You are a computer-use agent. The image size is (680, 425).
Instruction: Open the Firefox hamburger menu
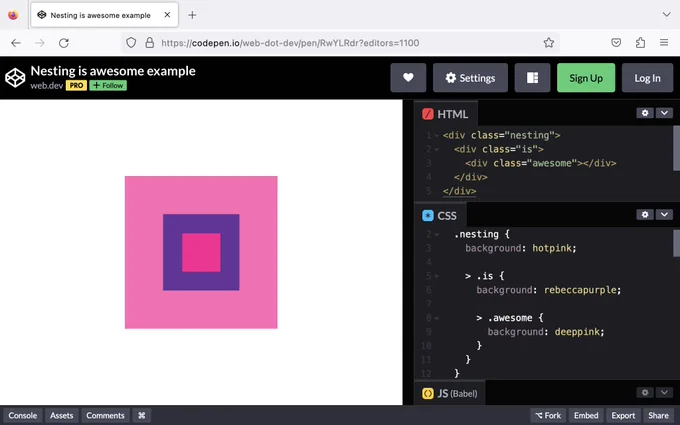tap(664, 42)
